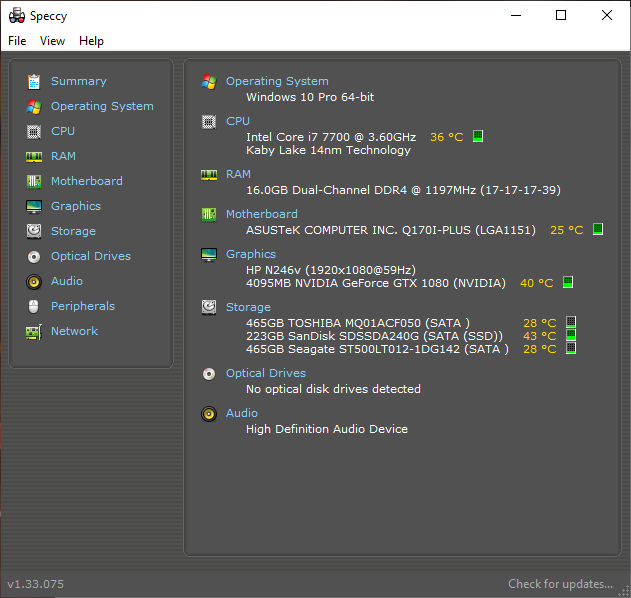
Task: Click Check for updates link
Action: (x=560, y=584)
